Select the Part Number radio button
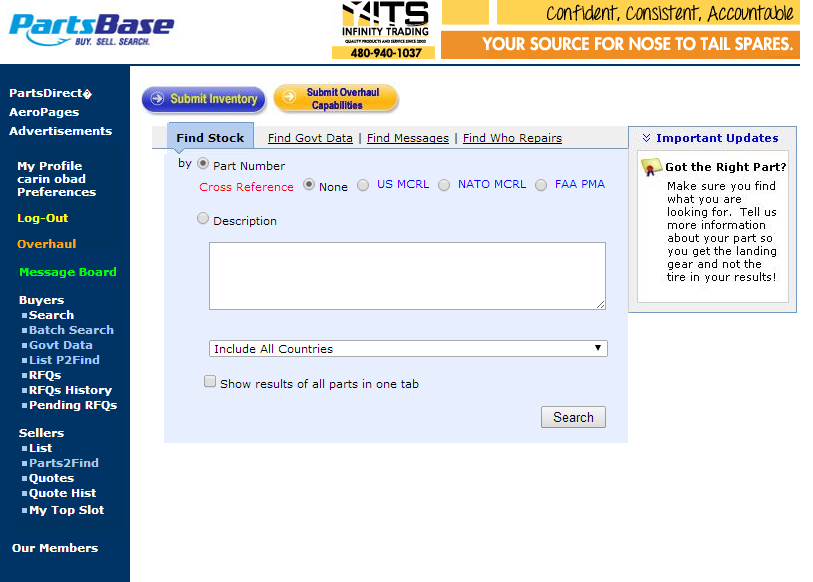813x582 pixels. (x=204, y=165)
